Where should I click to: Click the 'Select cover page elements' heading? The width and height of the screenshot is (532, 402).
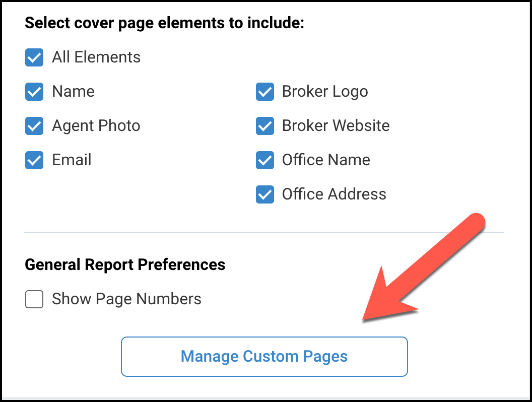pyautogui.click(x=164, y=23)
